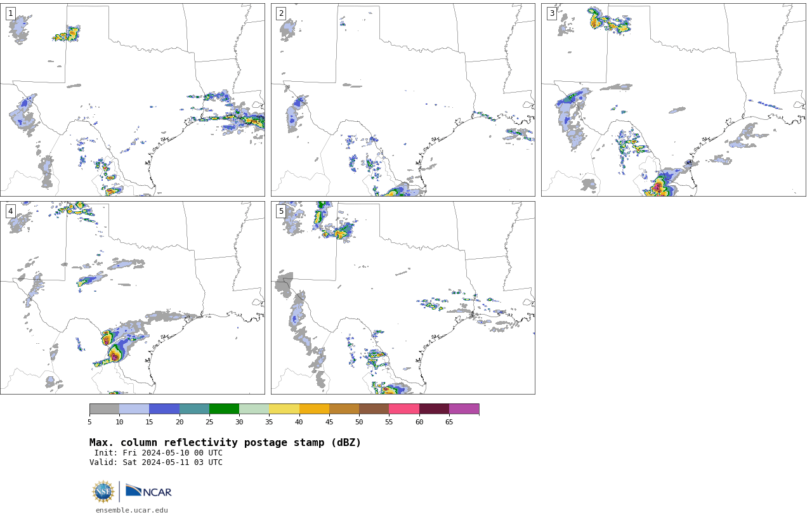Screen dimensions: 812x517
Task: Select the dark brown 50-55 dBZ swatch
Action: point(374,409)
